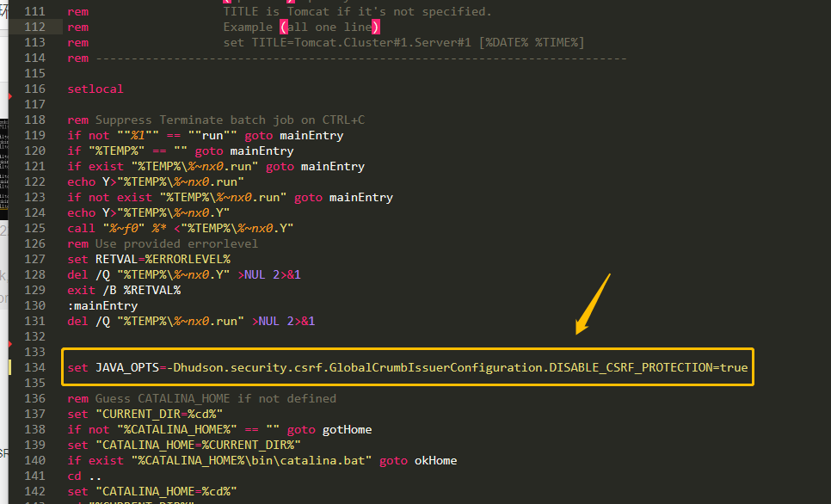
Task: Click 'set RETVAL=%ERRORLEVEL%' line
Action: [x=149, y=259]
